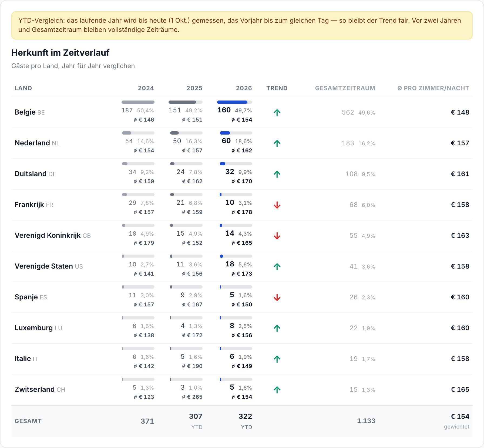Click the Duitsland trend up-arrow icon
The width and height of the screenshot is (484, 448).
(x=277, y=174)
